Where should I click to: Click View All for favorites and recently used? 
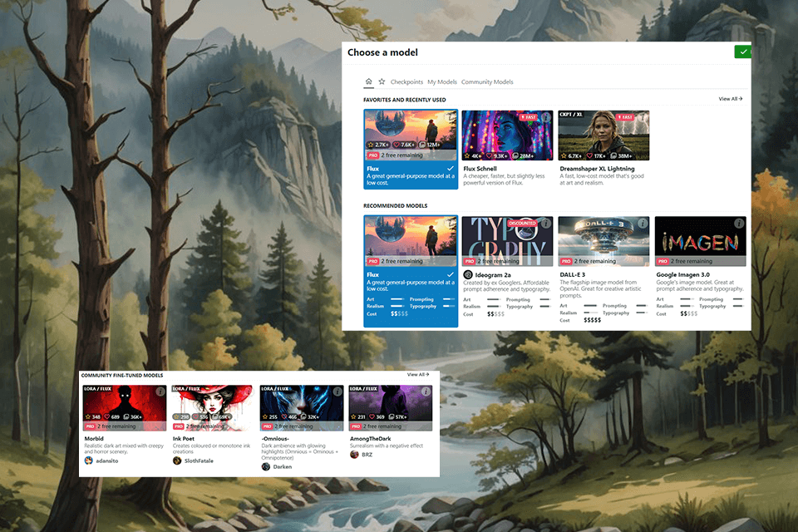coord(731,99)
